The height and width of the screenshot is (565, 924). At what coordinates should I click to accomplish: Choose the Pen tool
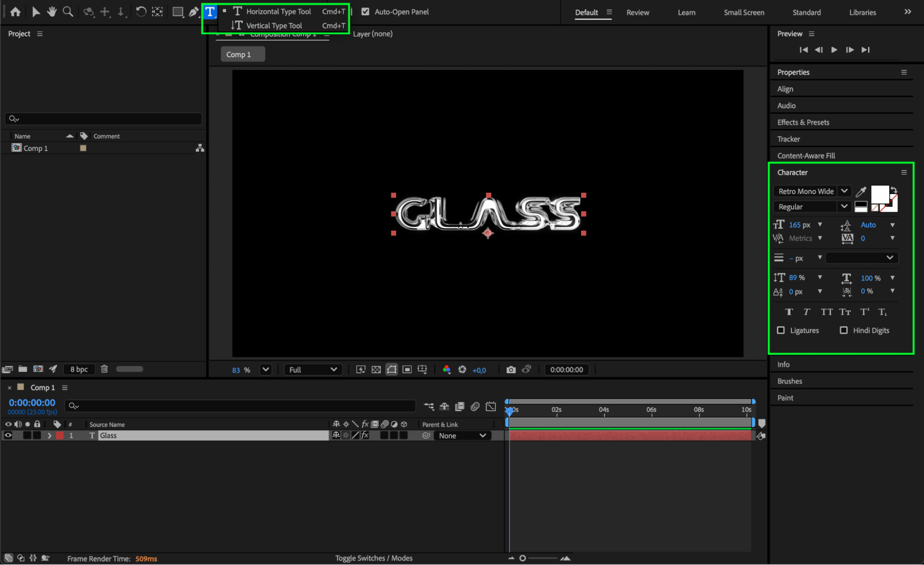click(193, 12)
